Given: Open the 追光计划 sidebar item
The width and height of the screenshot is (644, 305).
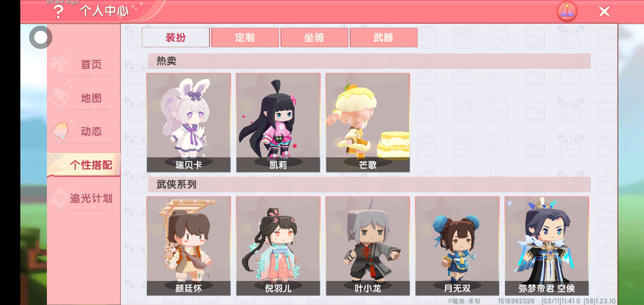Looking at the screenshot, I should coord(84,198).
